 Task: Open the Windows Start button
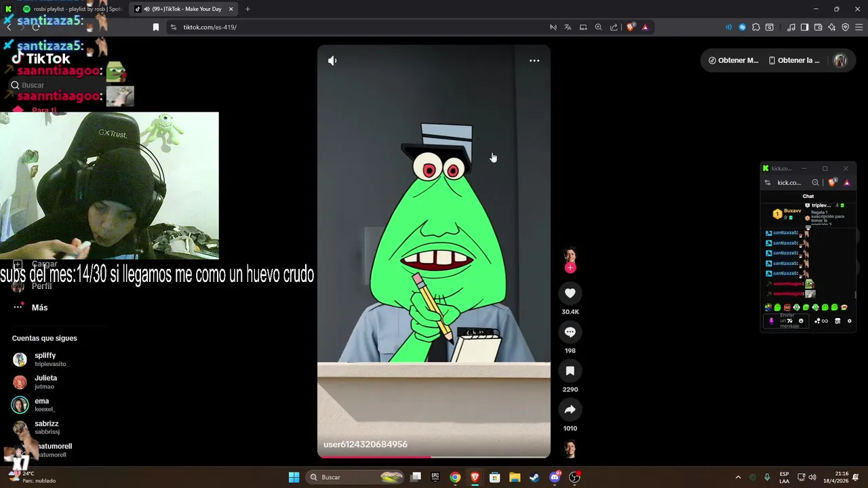tap(294, 477)
